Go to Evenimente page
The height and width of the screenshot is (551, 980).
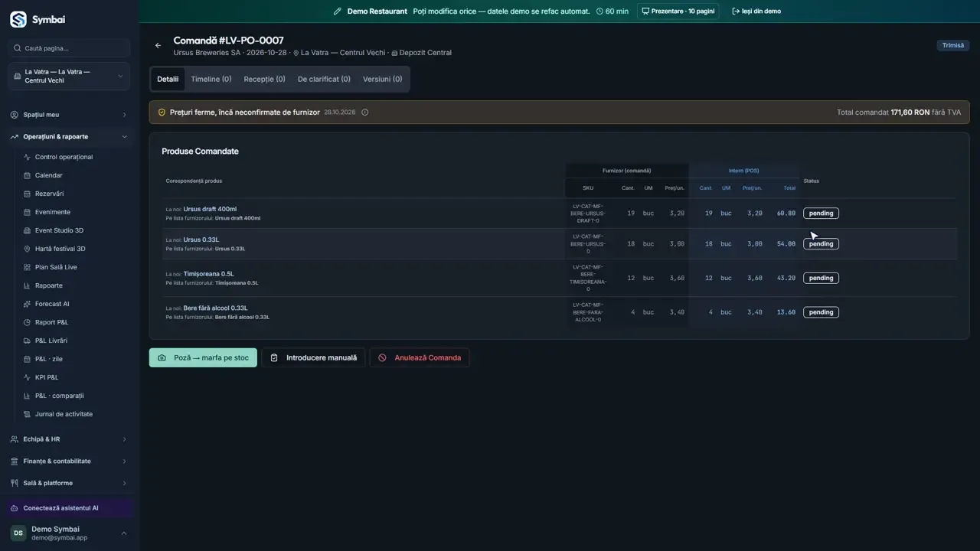tap(52, 212)
